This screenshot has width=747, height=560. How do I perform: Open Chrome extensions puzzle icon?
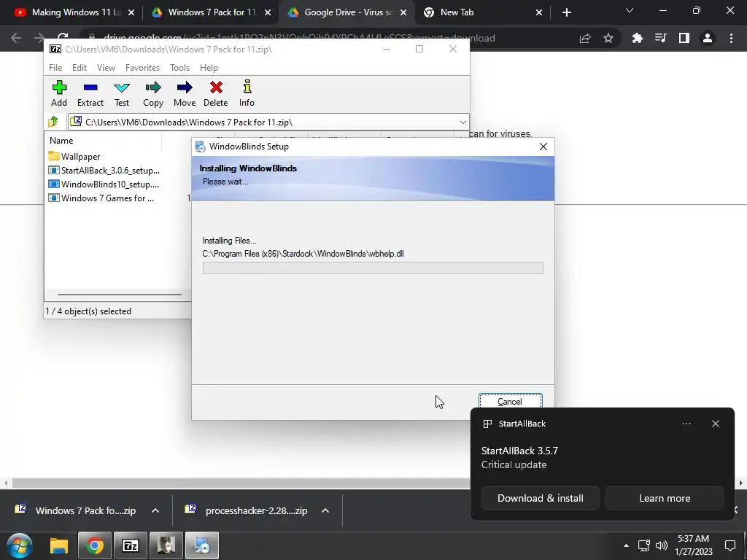[x=637, y=38]
